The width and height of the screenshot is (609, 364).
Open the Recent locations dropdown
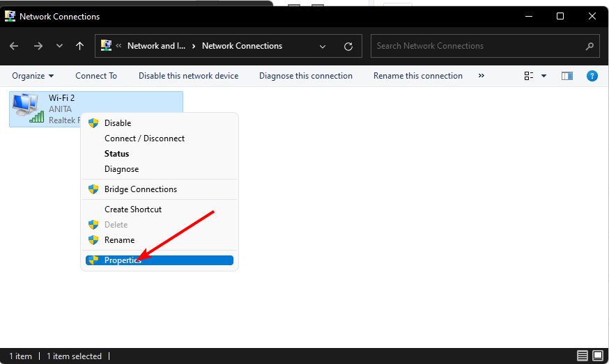click(x=59, y=46)
